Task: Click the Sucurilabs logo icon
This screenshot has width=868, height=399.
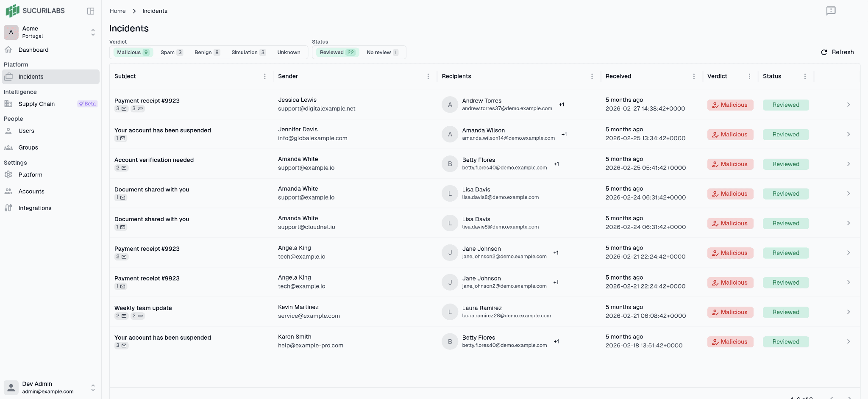Action: click(x=12, y=11)
